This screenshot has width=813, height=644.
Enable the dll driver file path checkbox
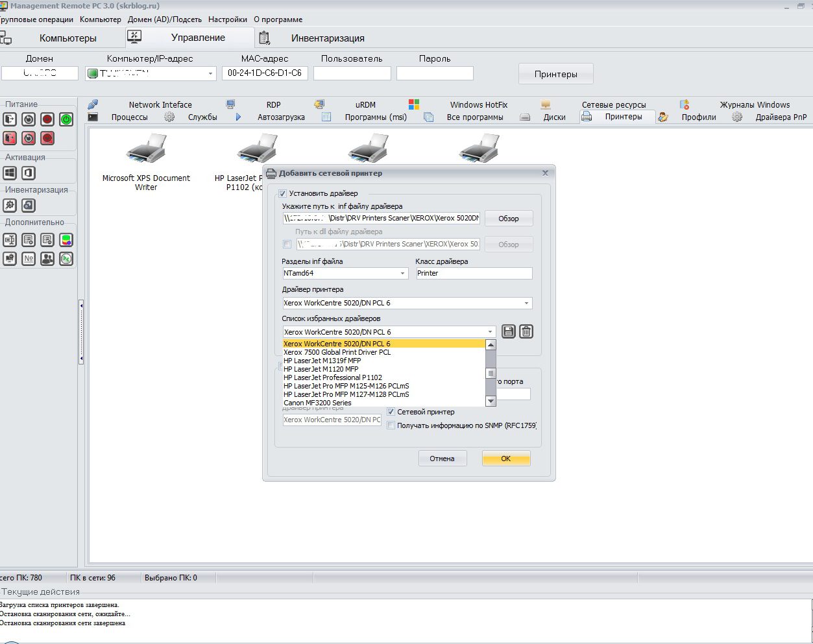pos(287,244)
